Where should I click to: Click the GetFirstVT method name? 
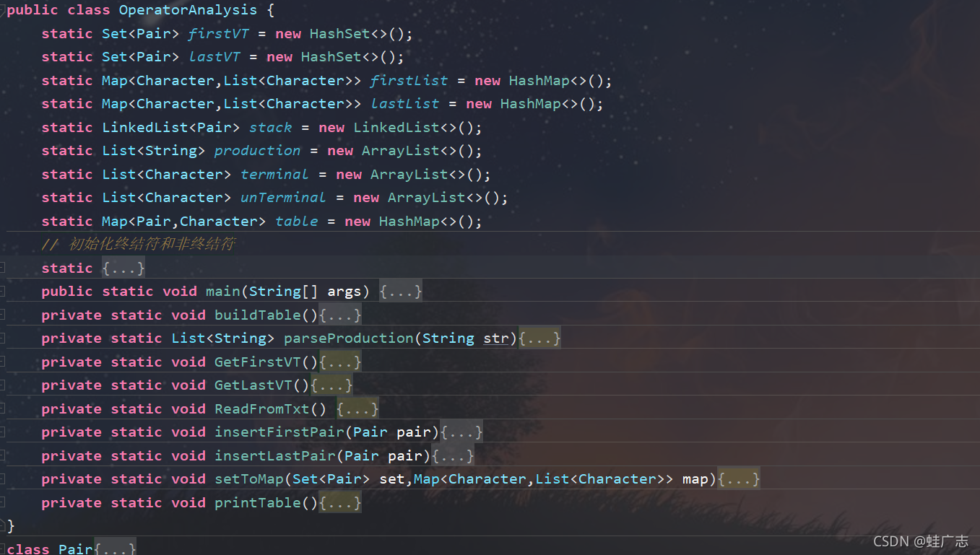pyautogui.click(x=257, y=362)
